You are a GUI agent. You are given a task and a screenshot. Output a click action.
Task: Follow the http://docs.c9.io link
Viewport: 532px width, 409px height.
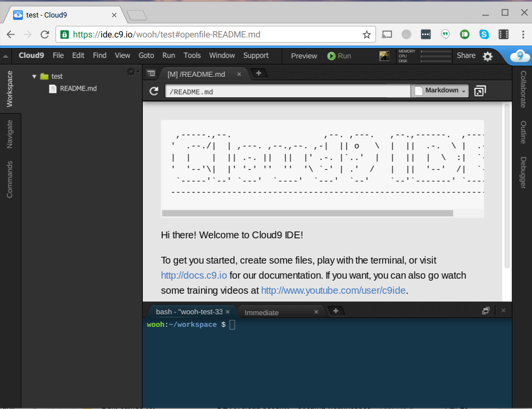pyautogui.click(x=194, y=275)
